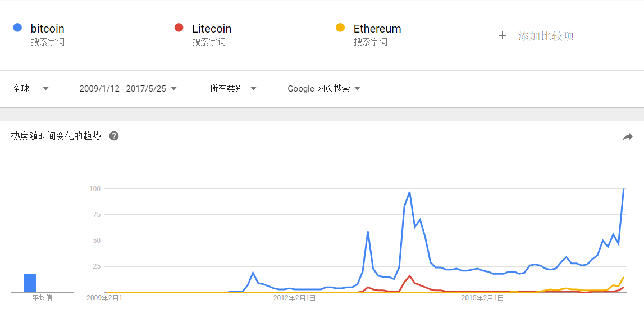Click 添加比较项 to add a term
Image resolution: width=644 pixels, height=322 pixels.
tap(546, 36)
